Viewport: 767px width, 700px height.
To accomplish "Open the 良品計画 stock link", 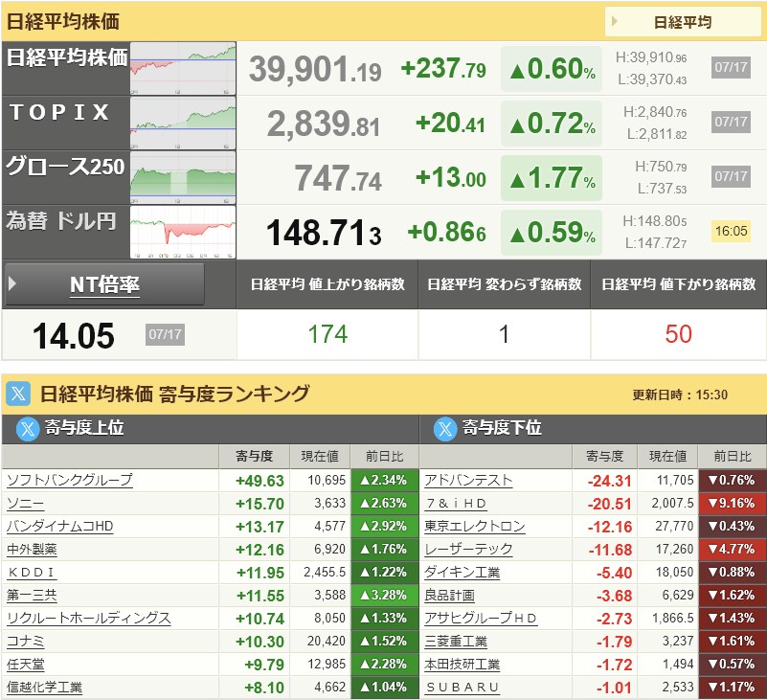I will (x=449, y=595).
